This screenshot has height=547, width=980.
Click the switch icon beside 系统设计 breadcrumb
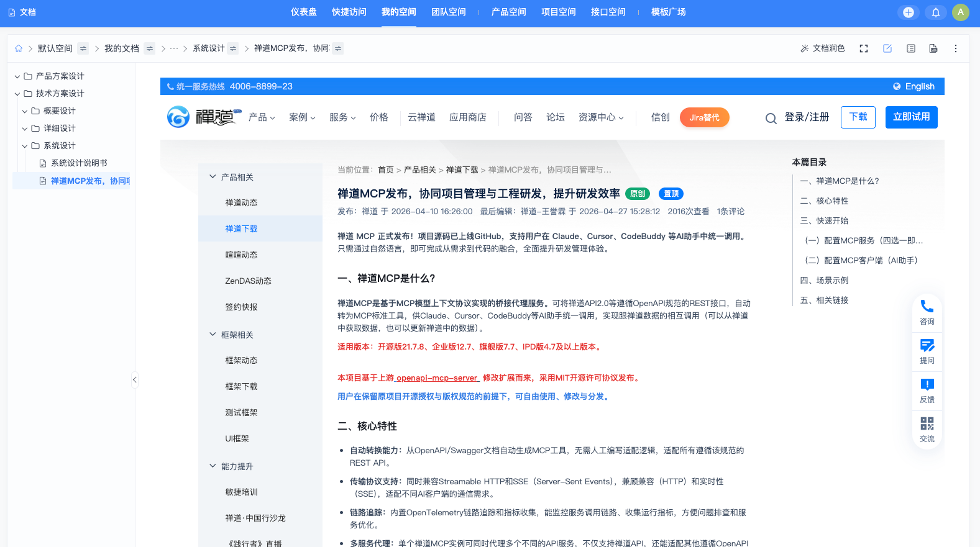click(x=233, y=48)
